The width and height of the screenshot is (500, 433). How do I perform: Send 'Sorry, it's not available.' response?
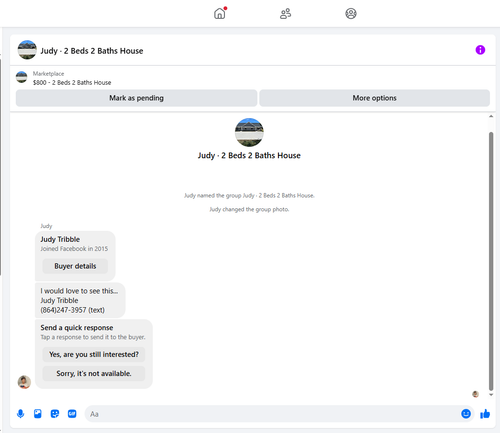94,373
